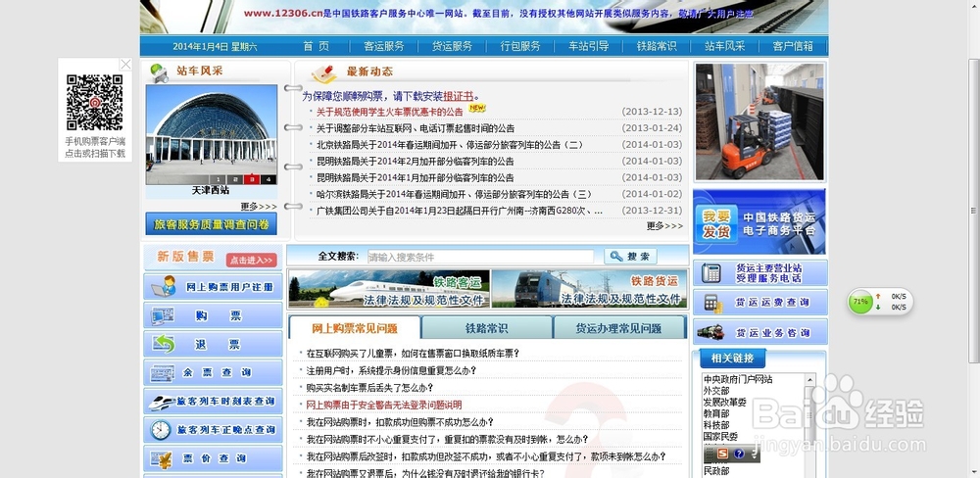Select slide 2 of station photos

(x=235, y=179)
